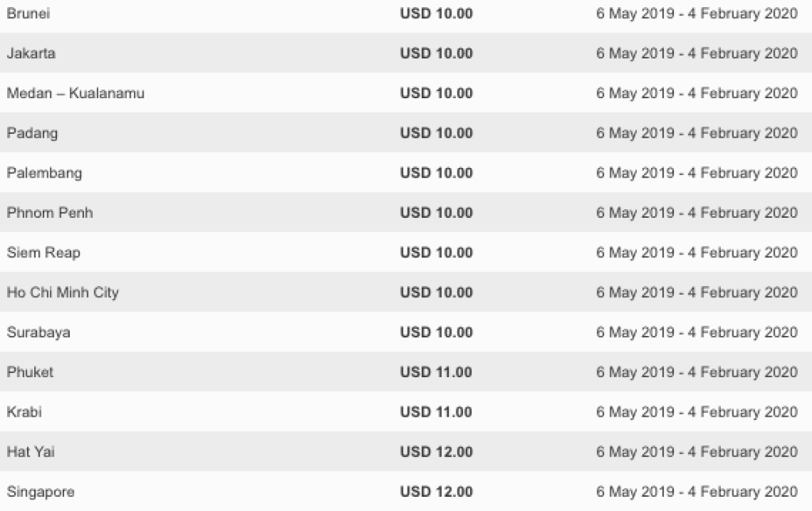This screenshot has width=812, height=511.
Task: Click the Krabi destination name
Action: (24, 412)
